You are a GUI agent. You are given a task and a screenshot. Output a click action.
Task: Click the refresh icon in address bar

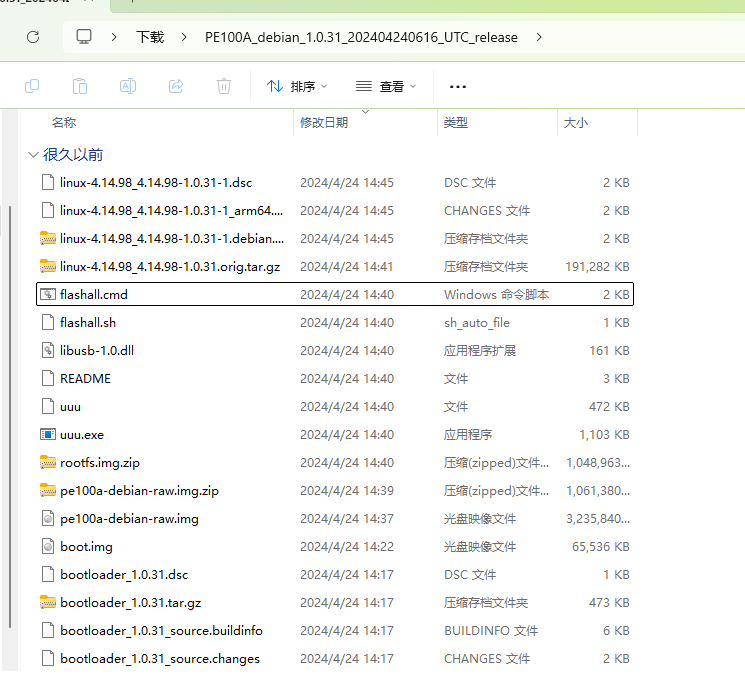point(33,37)
